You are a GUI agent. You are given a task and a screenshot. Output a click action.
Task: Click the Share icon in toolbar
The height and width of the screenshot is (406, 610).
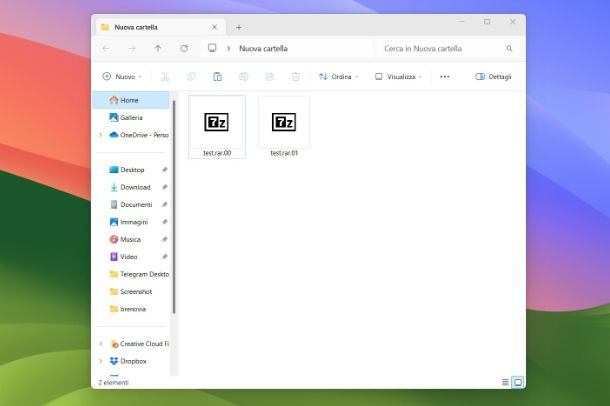tap(270, 77)
